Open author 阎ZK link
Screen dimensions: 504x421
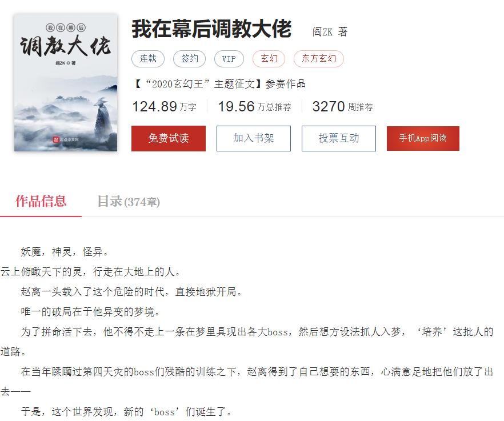(x=322, y=31)
